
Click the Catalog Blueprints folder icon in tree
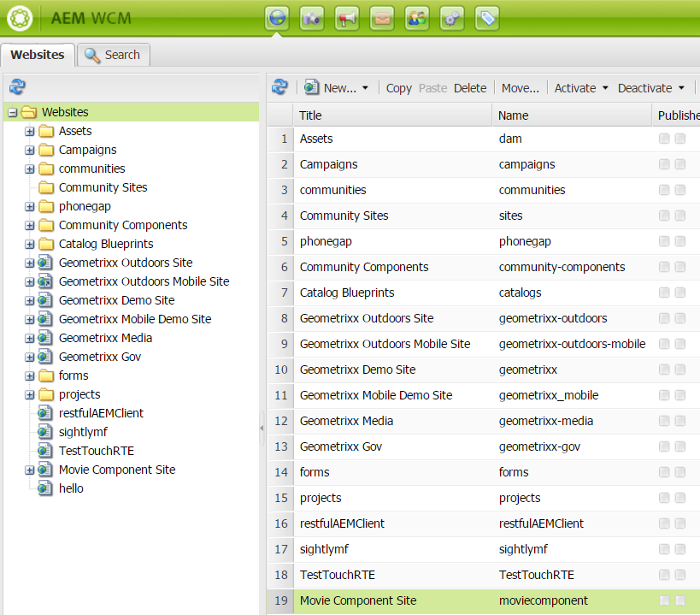click(x=46, y=244)
